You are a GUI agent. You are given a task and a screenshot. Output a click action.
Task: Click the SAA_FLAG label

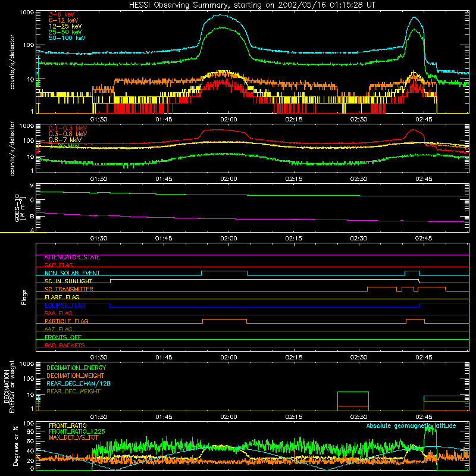58,313
